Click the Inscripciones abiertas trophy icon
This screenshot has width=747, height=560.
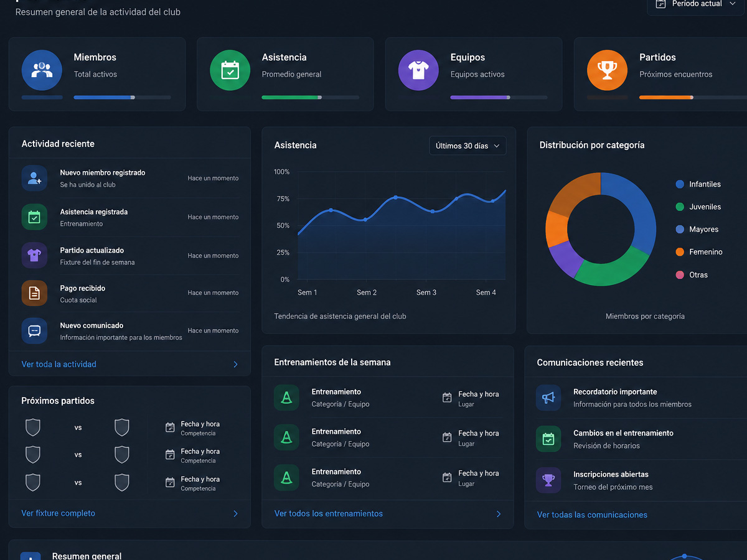pyautogui.click(x=548, y=480)
